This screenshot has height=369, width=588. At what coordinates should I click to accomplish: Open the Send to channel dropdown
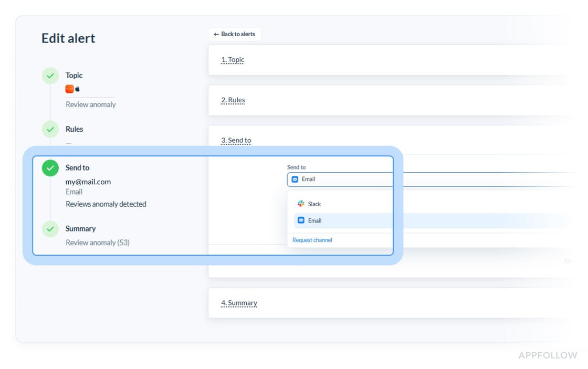[x=341, y=179]
